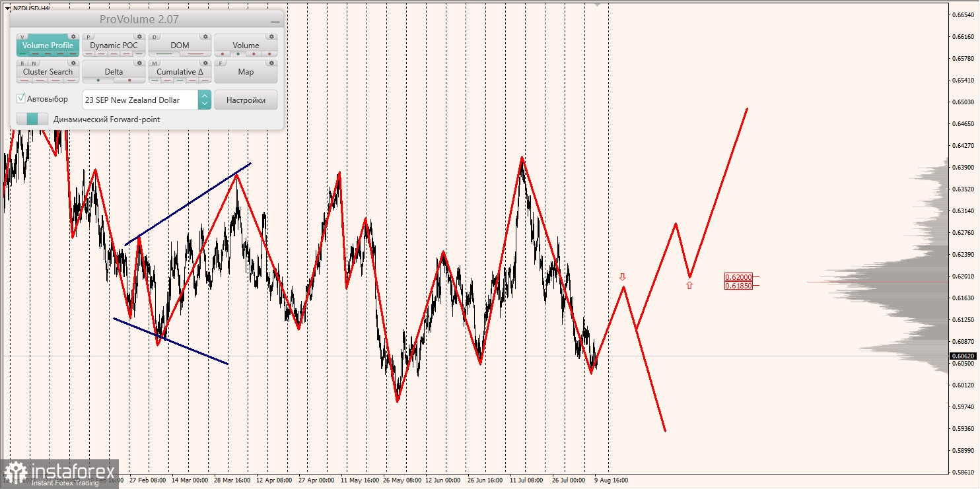
Task: Click the N hotkey badge on Cluster Search
Action: (x=34, y=63)
